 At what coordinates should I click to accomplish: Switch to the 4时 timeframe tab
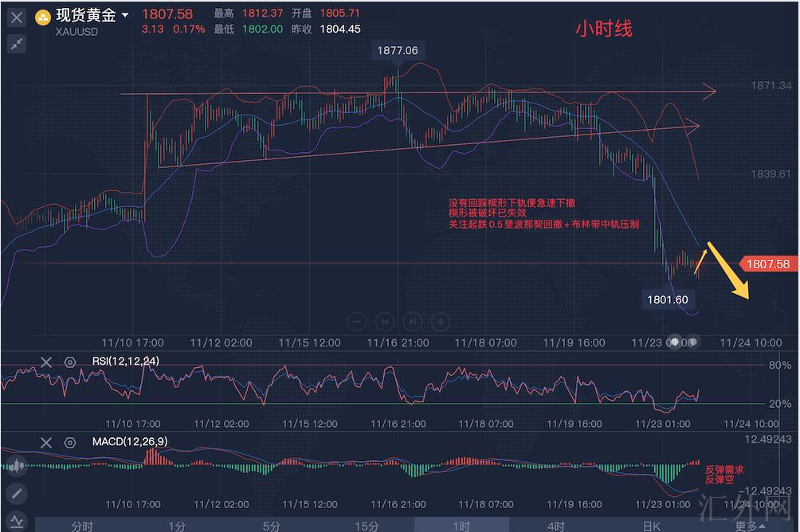tap(555, 526)
